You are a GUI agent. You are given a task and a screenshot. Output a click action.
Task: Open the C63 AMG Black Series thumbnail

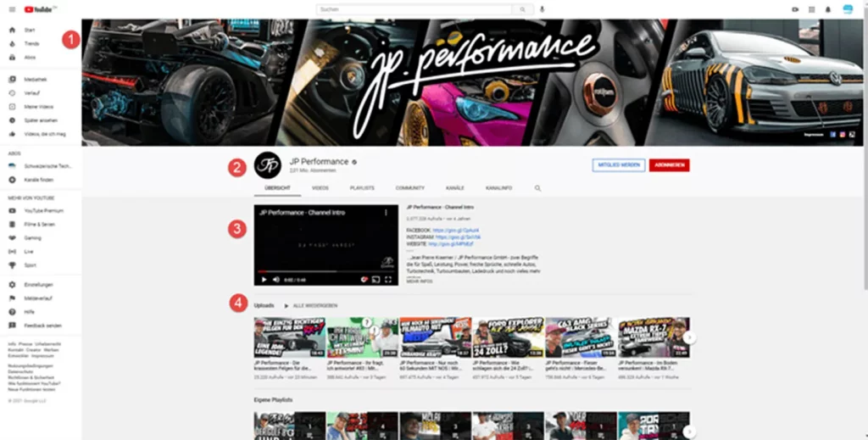(x=580, y=337)
